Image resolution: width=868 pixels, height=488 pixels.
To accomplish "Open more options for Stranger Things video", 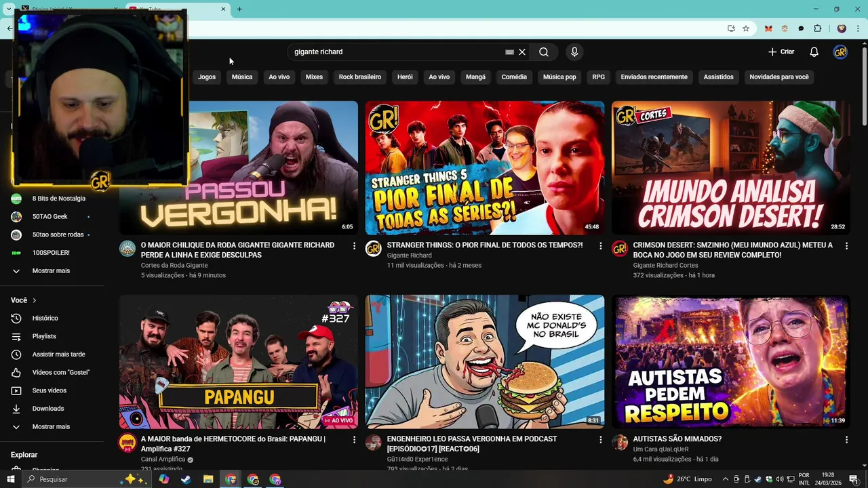I will pyautogui.click(x=600, y=246).
